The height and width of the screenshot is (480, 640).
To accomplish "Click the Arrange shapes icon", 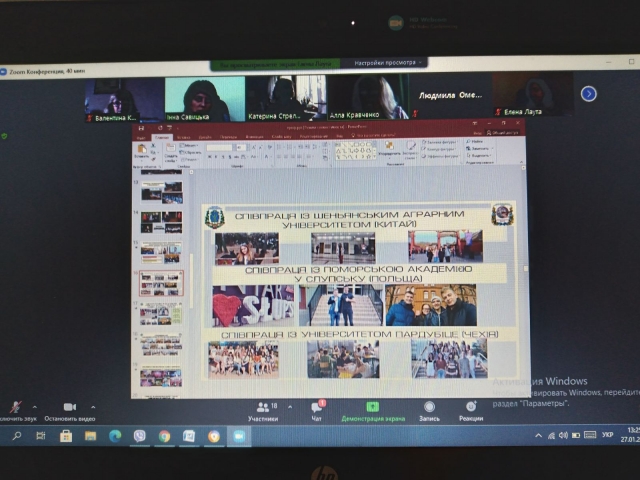I will pyautogui.click(x=389, y=146).
